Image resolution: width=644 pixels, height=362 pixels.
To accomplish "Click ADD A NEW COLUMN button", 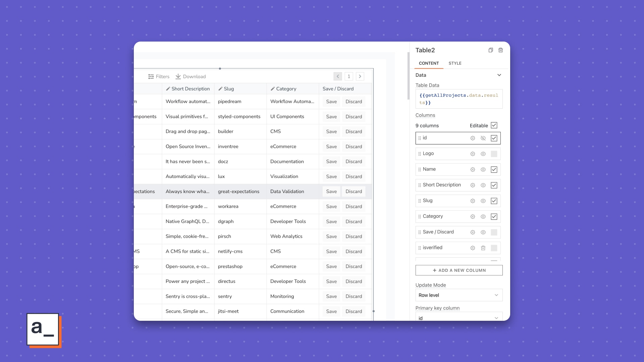I will point(459,270).
